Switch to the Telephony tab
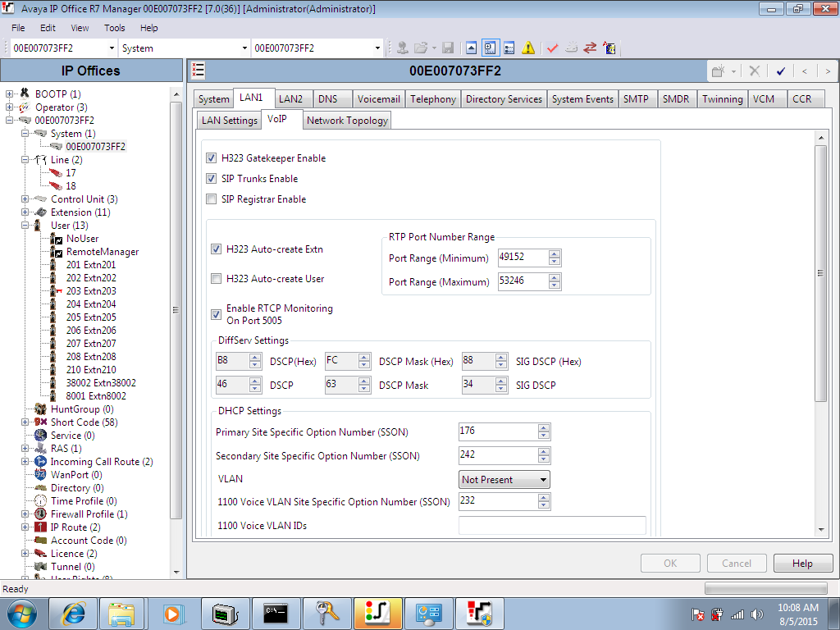This screenshot has width=840, height=630. (x=433, y=99)
